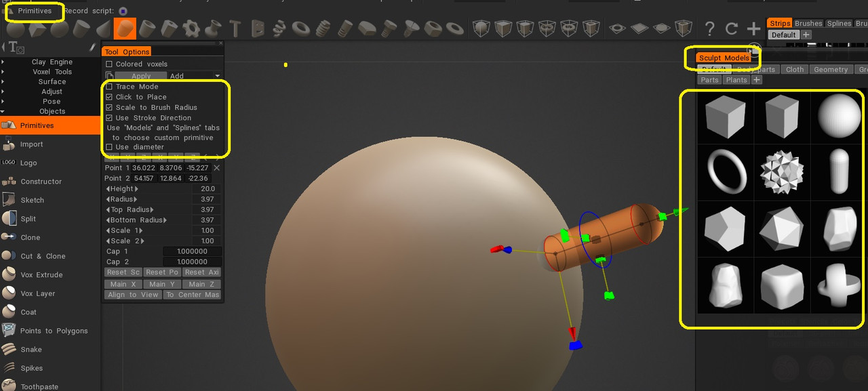This screenshot has width=868, height=391.
Task: Switch to the Brushes tab
Action: tap(808, 23)
